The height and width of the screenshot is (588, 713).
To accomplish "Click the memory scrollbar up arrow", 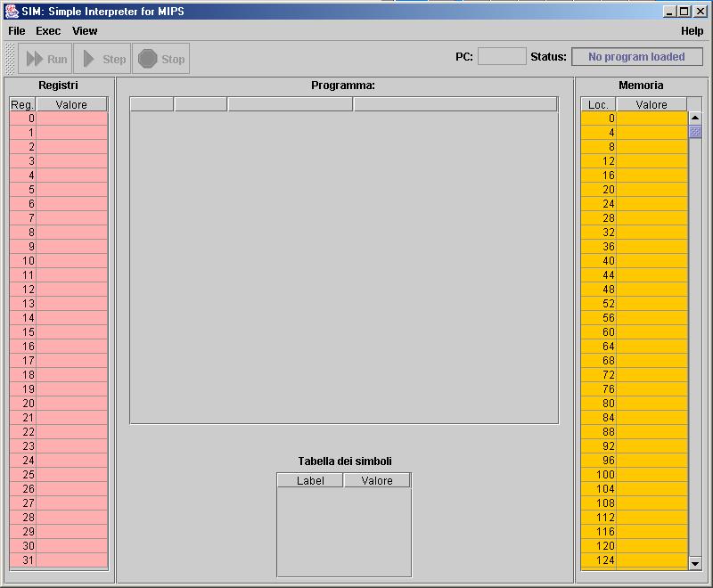I will (695, 118).
